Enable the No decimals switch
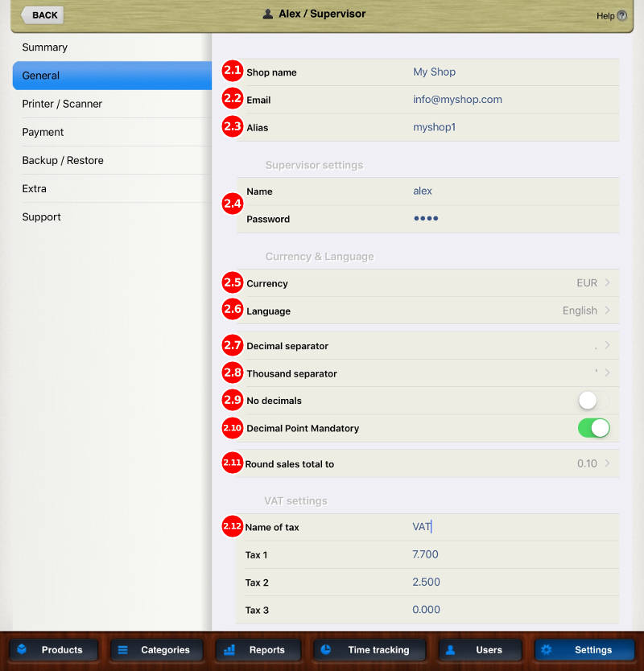This screenshot has height=671, width=644. [x=593, y=401]
